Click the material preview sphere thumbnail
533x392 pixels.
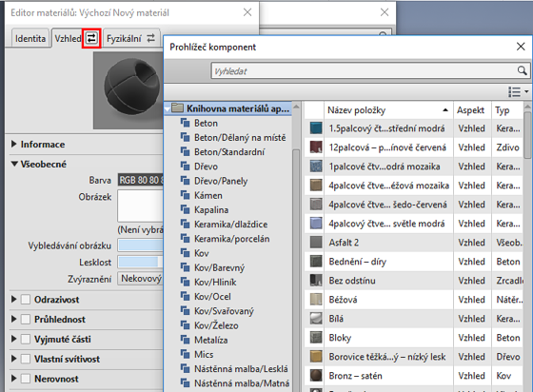[x=128, y=90]
